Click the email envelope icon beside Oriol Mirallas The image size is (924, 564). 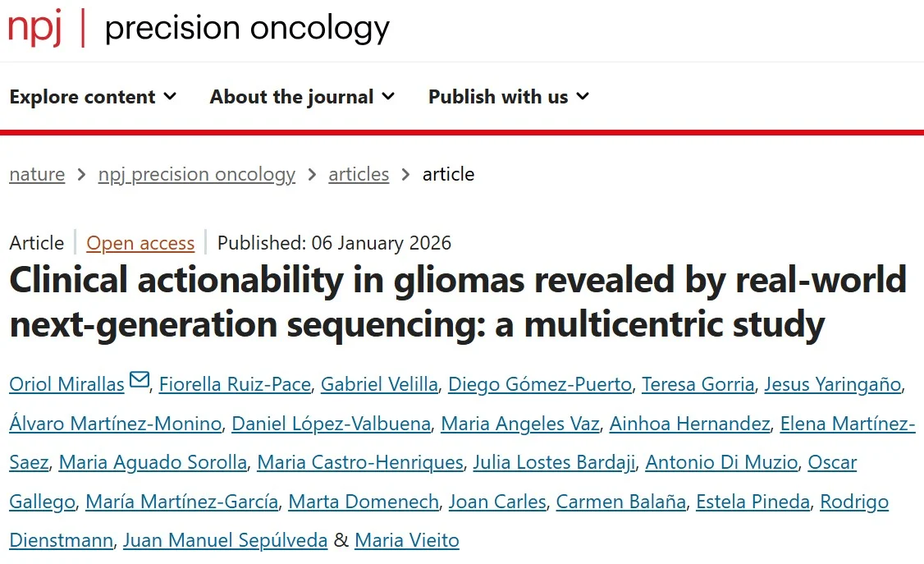tap(137, 378)
